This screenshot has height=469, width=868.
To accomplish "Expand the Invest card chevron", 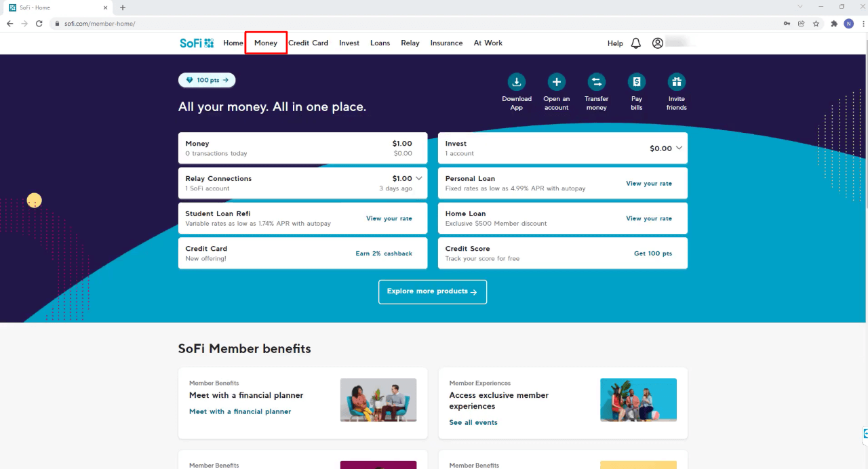I will 679,148.
